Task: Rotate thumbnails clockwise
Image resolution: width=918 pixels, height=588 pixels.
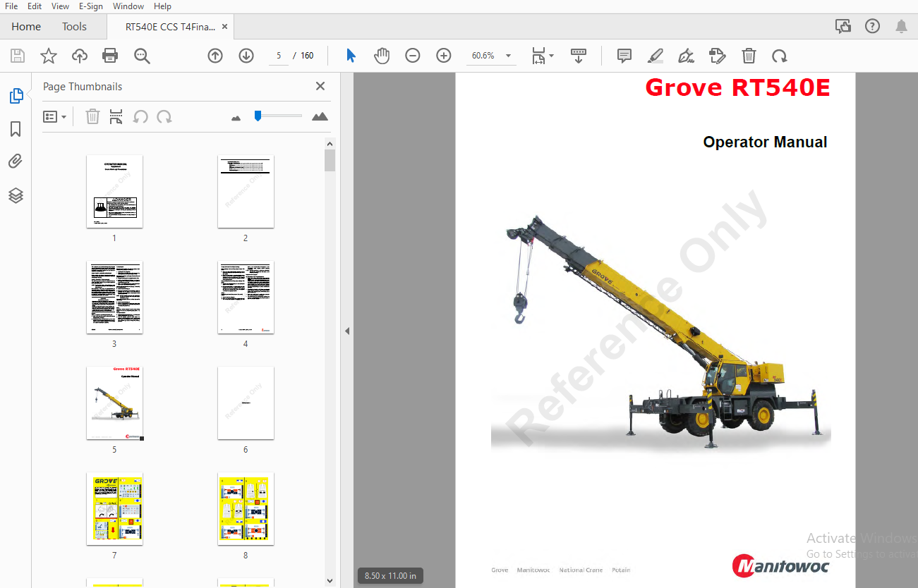Action: 164,116
